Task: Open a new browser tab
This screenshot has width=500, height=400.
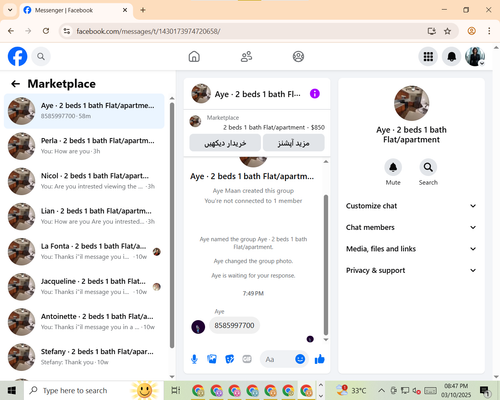Action: coord(143,10)
